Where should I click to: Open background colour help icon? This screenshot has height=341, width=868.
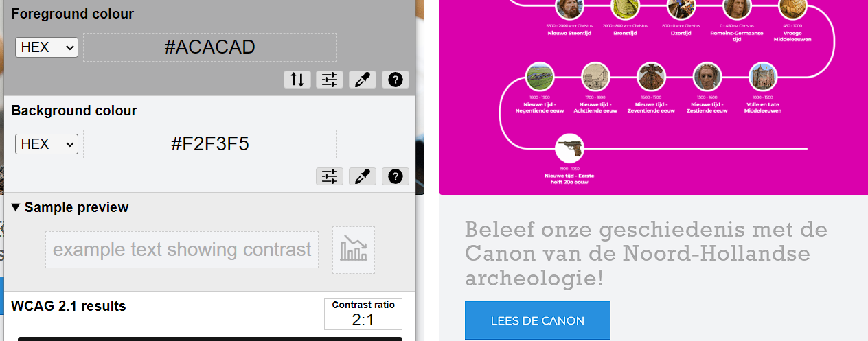395,176
